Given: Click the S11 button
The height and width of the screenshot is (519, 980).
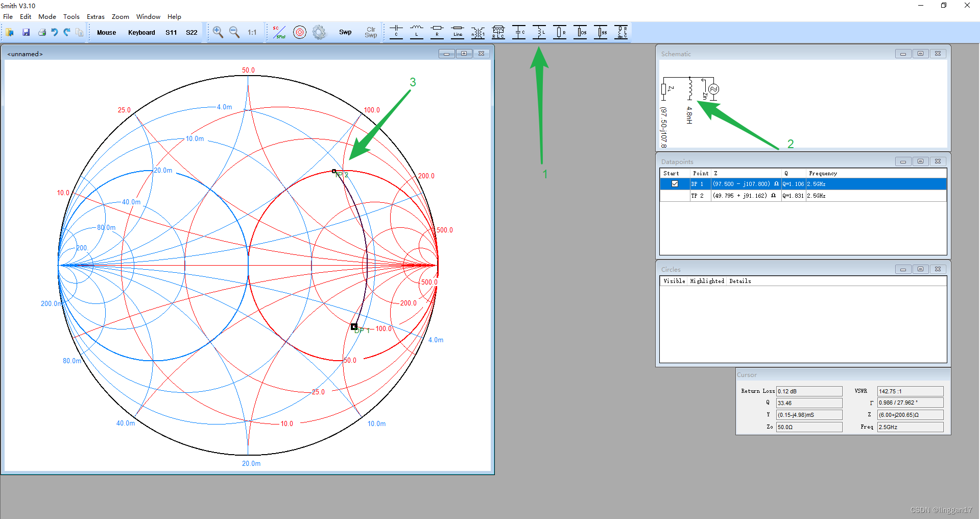Looking at the screenshot, I should [171, 32].
